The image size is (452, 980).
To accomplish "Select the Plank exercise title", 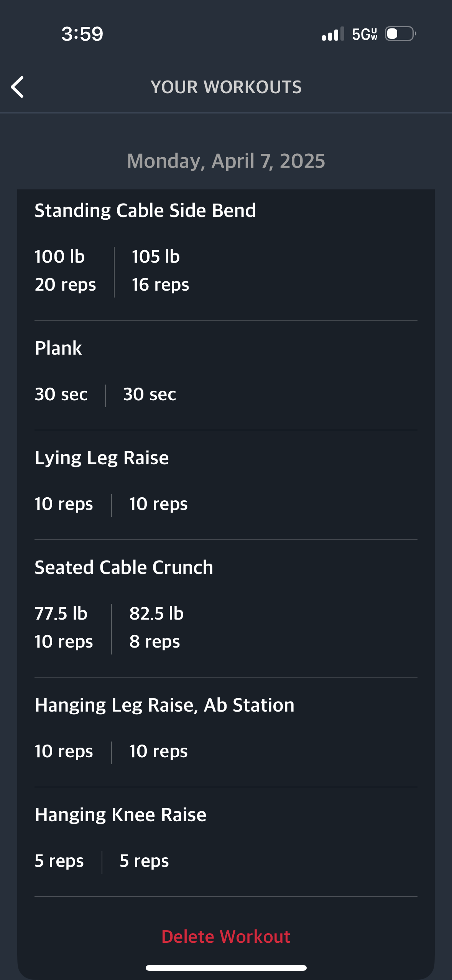I will point(58,348).
